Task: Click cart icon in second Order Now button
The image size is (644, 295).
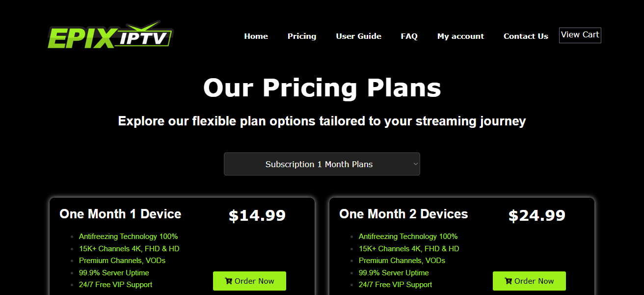Action: 508,281
